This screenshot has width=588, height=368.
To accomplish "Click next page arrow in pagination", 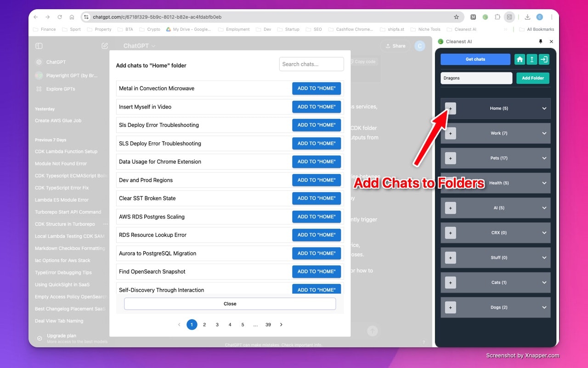I will (281, 325).
